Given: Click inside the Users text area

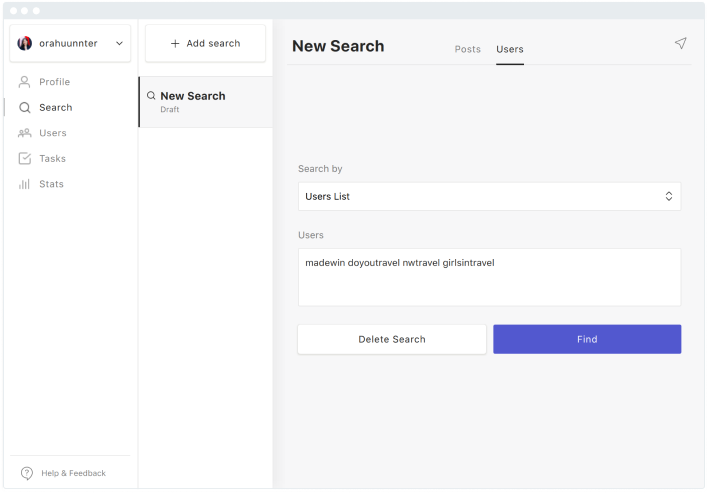Looking at the screenshot, I should pyautogui.click(x=489, y=277).
